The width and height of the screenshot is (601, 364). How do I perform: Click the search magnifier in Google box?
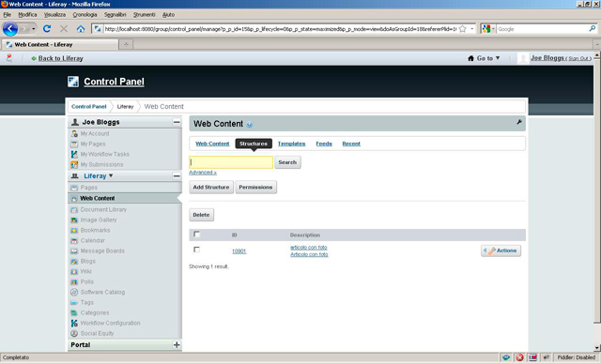pyautogui.click(x=593, y=29)
